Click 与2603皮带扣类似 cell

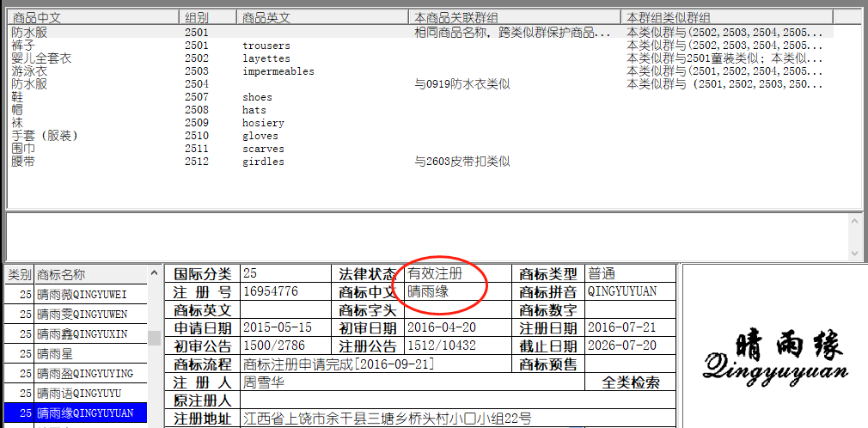[462, 162]
